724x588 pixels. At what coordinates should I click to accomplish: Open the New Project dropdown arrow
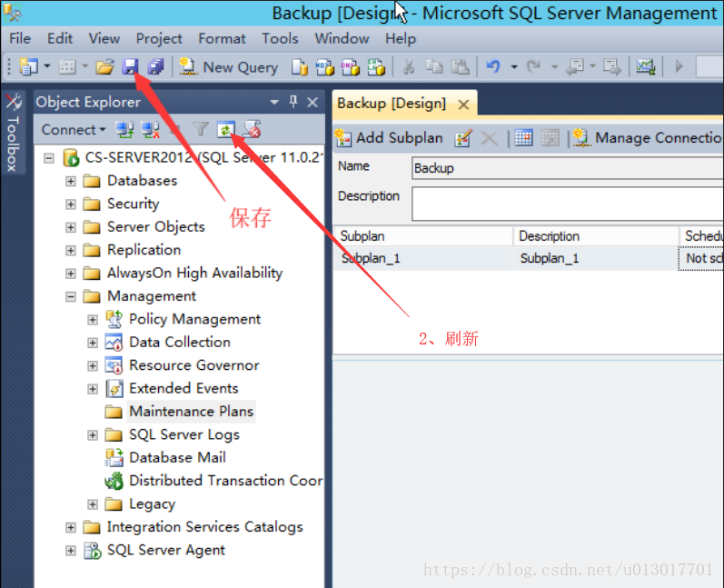[x=47, y=66]
